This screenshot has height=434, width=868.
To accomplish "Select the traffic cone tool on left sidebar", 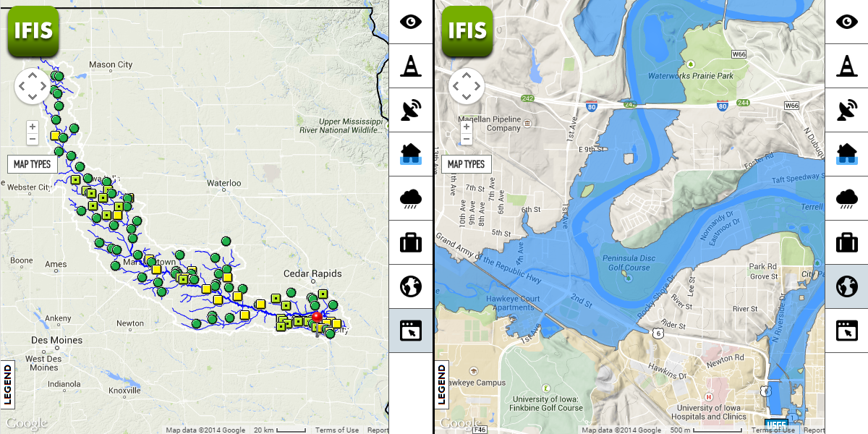I will 410,66.
